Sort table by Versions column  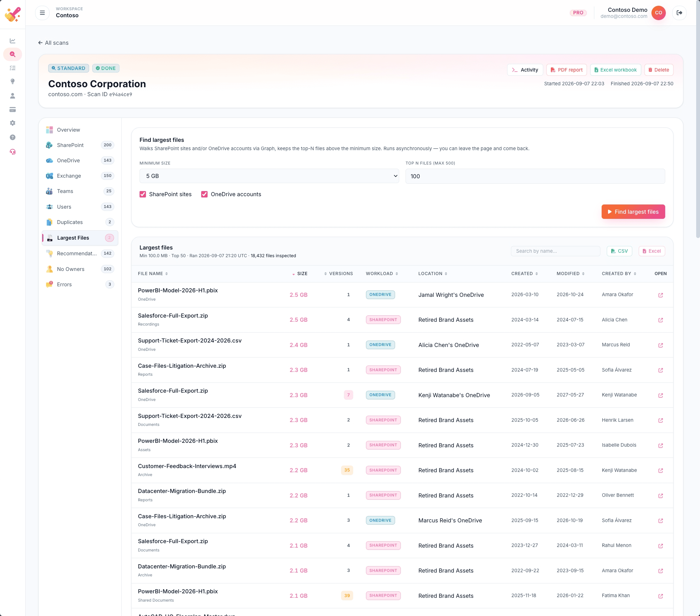click(x=339, y=274)
